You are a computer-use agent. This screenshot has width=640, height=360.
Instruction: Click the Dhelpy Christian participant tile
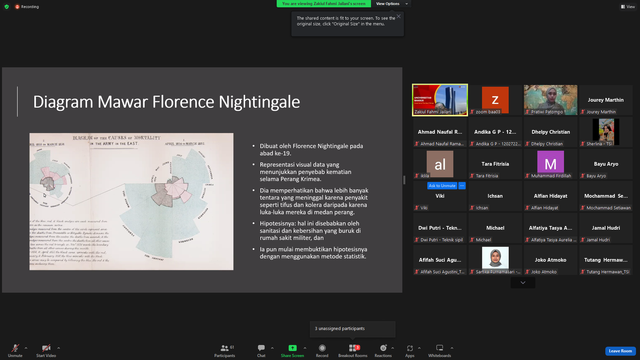(551, 132)
